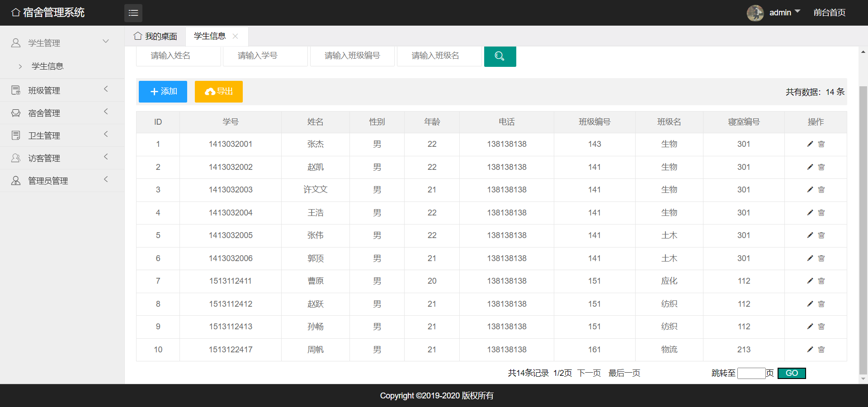Click dormitory number 213 cell
The image size is (868, 407).
[x=744, y=350]
